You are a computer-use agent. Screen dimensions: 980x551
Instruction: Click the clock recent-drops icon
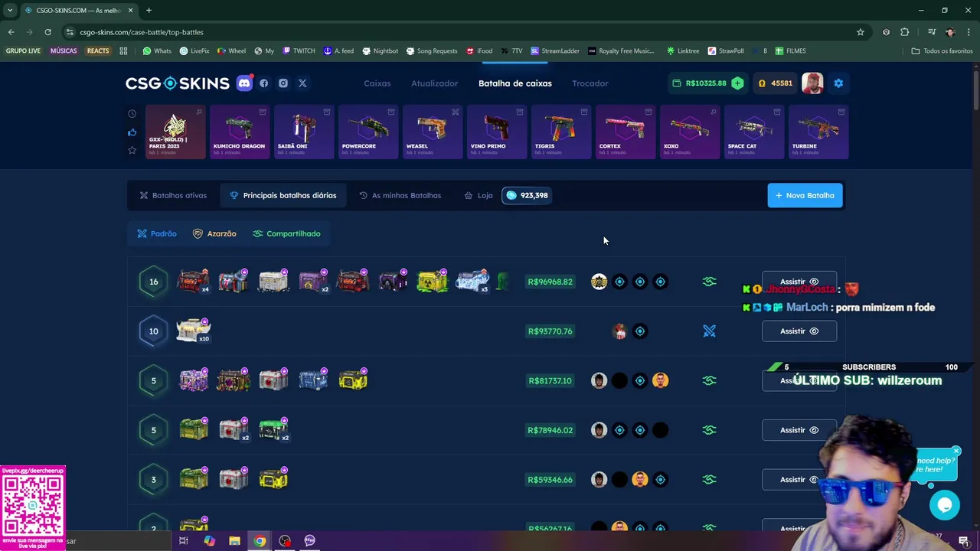pos(132,113)
